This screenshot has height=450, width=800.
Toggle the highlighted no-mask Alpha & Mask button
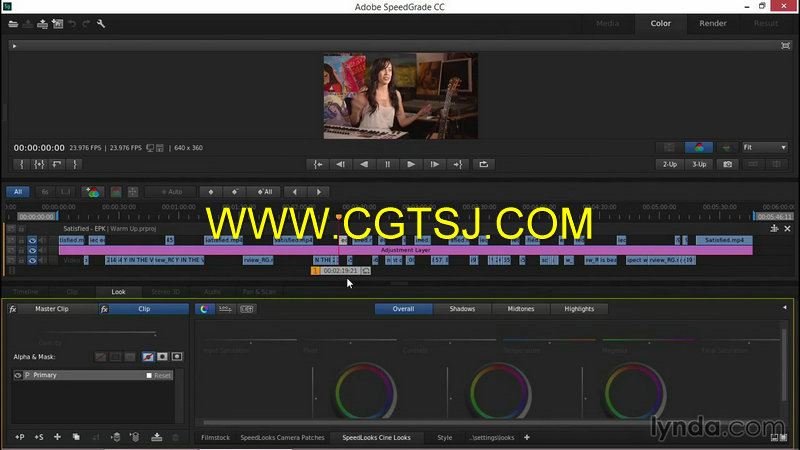pos(148,357)
